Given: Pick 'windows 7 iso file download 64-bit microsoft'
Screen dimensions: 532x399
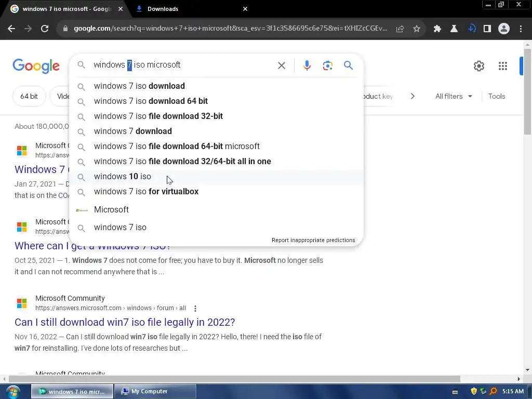Looking at the screenshot, I should 216,146.
